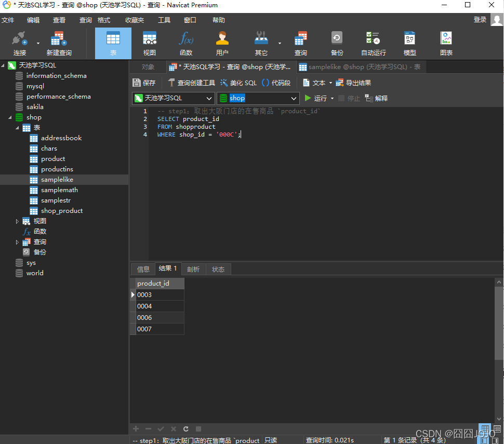The height and width of the screenshot is (444, 504).
Task: Click the delete record minus icon
Action: [x=148, y=429]
